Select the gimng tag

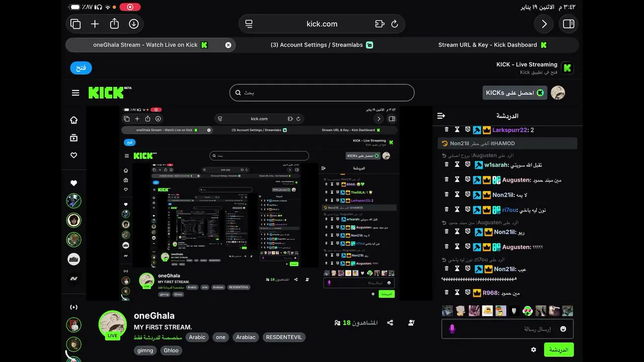tap(145, 350)
